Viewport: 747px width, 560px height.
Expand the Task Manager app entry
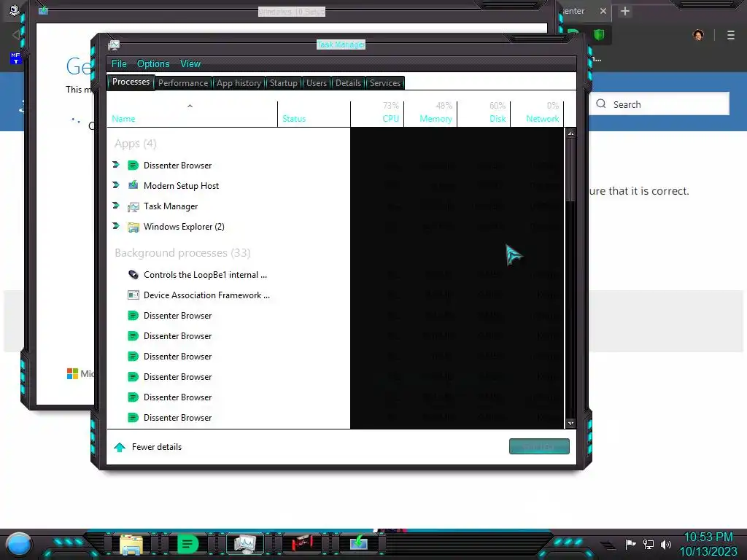pyautogui.click(x=116, y=206)
